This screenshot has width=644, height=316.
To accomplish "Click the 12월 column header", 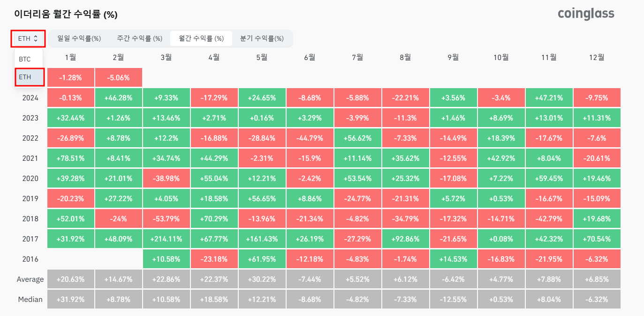I will [597, 58].
